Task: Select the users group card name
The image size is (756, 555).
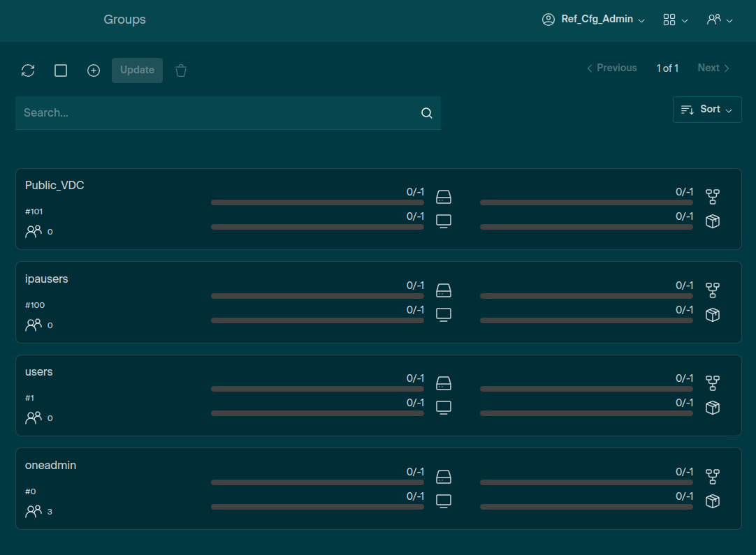Action: coord(38,372)
